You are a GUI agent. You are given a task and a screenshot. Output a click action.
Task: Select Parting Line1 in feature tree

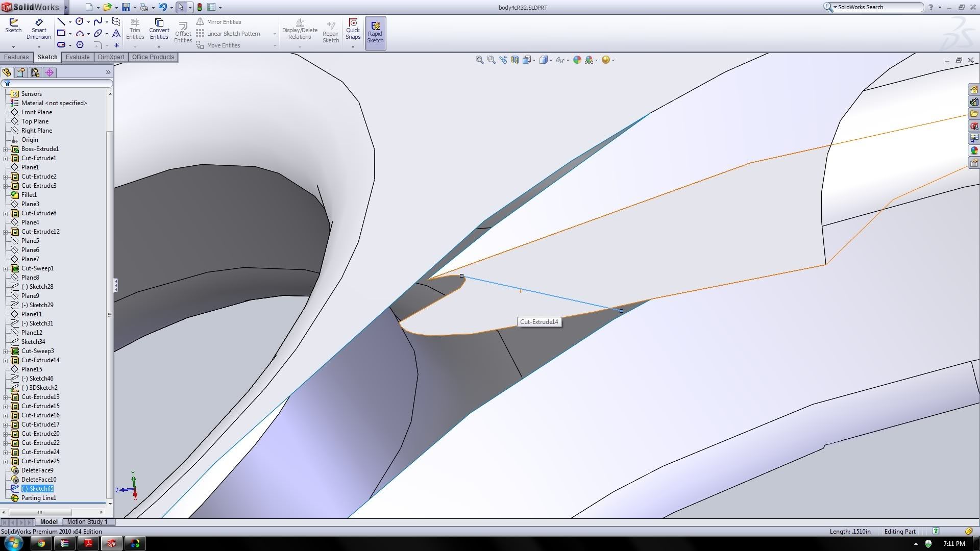tap(39, 498)
